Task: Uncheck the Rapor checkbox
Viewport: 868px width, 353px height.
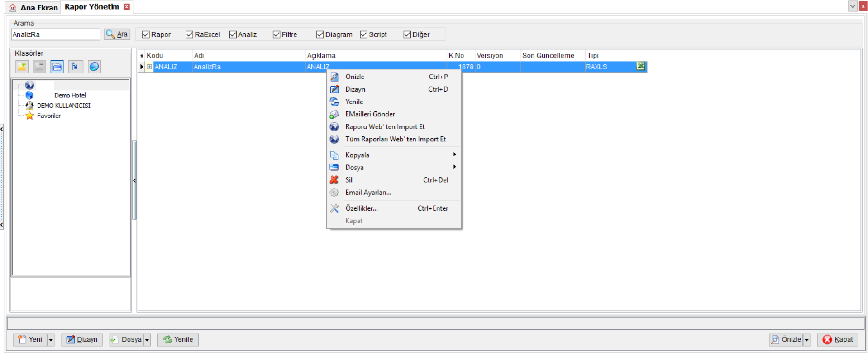Action: coord(146,34)
